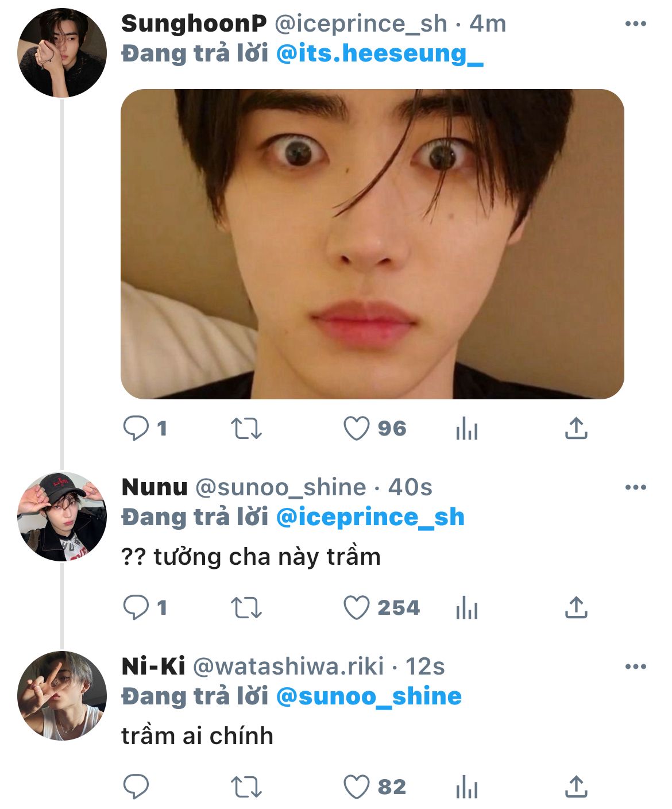Retweet Nunu's reply
The height and width of the screenshot is (809, 672).
[246, 608]
